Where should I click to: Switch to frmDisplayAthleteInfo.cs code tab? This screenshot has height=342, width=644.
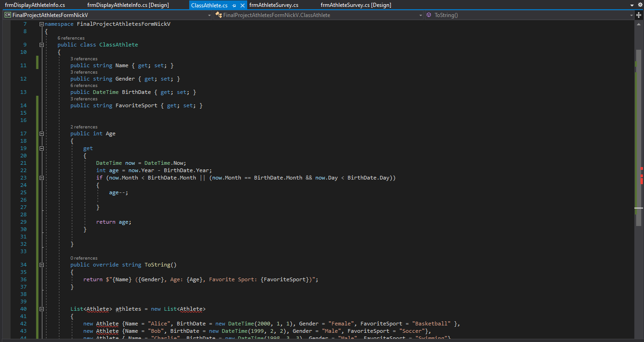[x=35, y=5]
